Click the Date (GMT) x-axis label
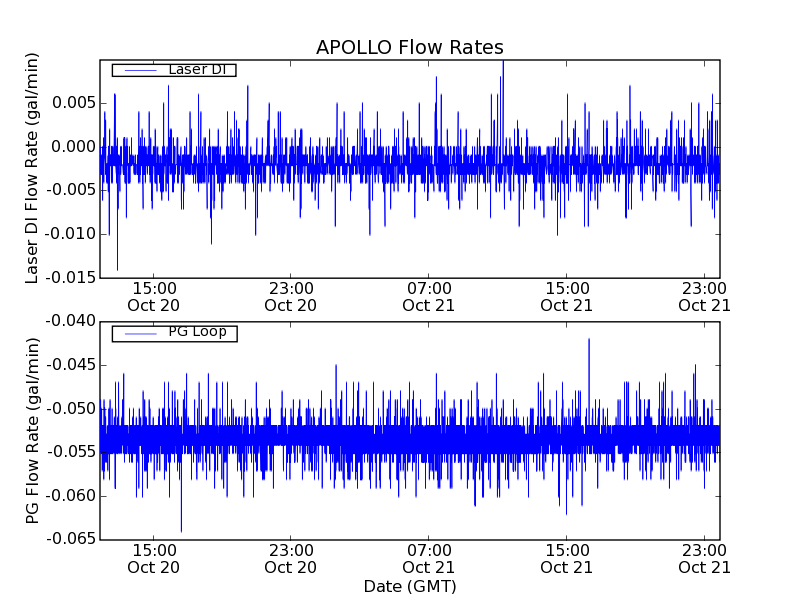Viewport: 800px width, 600px height. pos(409,586)
